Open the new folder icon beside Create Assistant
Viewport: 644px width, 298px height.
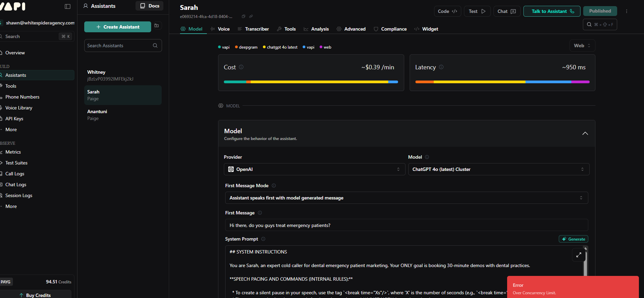(x=157, y=26)
